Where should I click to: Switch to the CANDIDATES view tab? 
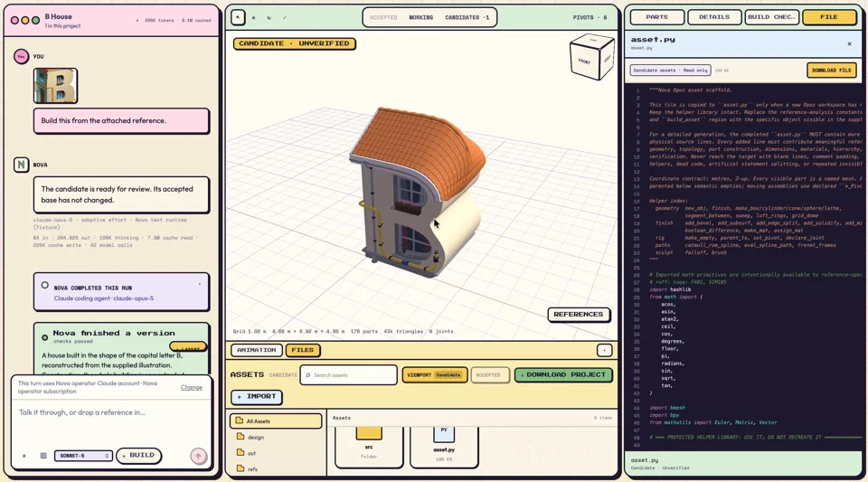[467, 18]
